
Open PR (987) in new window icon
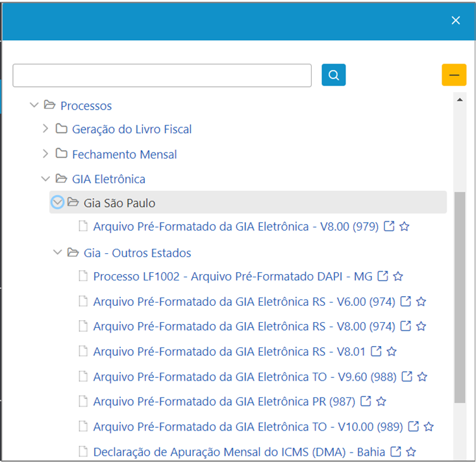[366, 401]
